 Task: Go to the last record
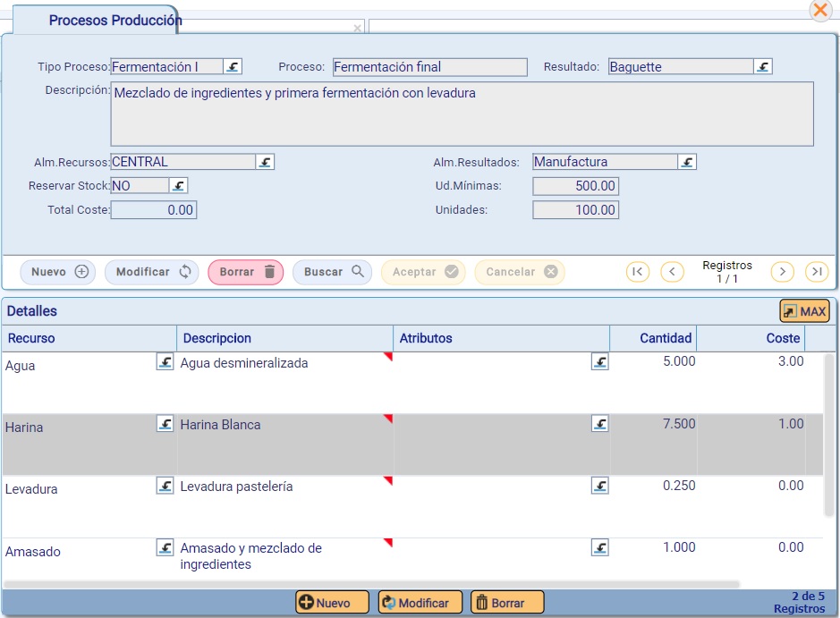tap(817, 272)
